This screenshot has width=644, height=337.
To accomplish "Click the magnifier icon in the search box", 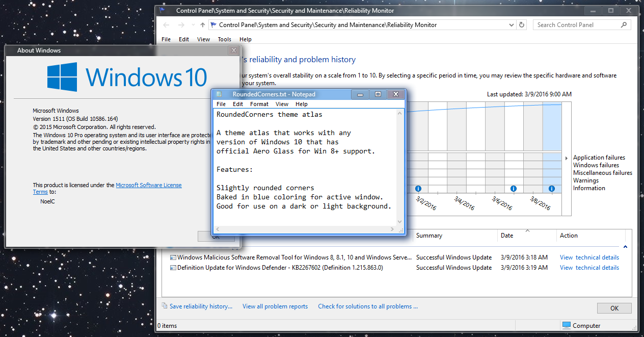I will 624,24.
